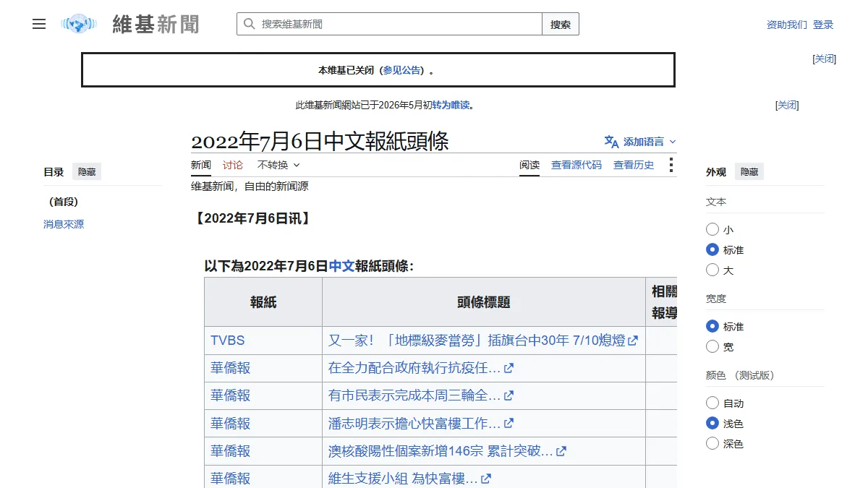Screen dimensions: 868x488
Task: Select standard text size 标准
Action: 712,249
